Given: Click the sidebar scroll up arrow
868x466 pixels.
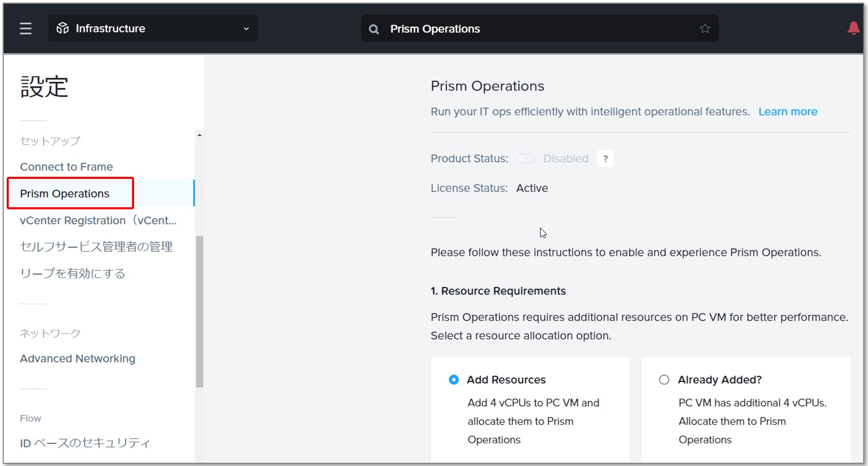Looking at the screenshot, I should tap(200, 135).
